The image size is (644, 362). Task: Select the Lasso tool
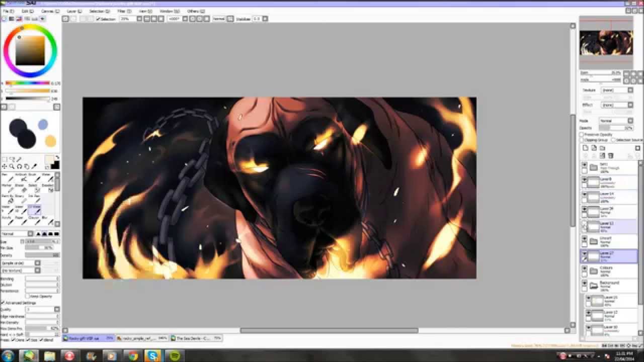(x=12, y=160)
